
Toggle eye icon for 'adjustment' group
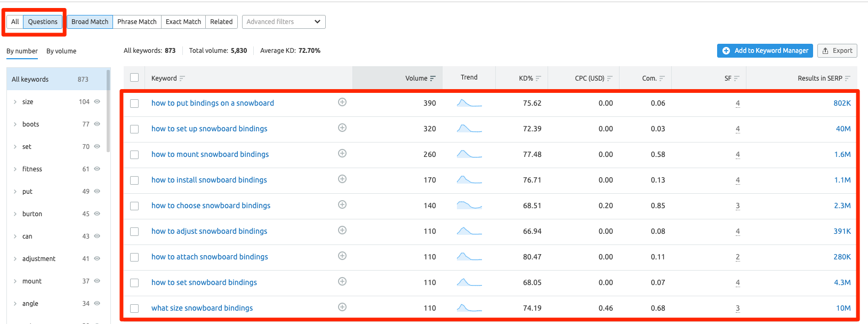point(97,258)
